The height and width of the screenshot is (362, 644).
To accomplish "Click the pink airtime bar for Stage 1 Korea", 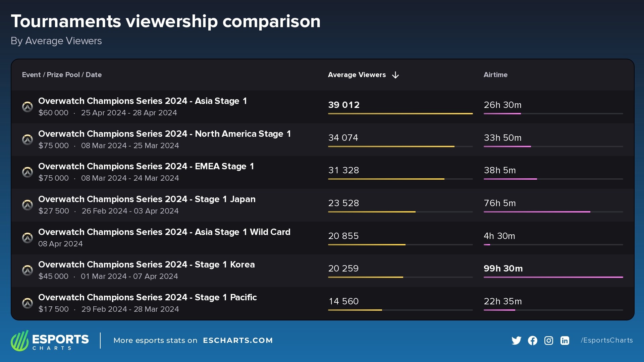I will click(x=553, y=278).
